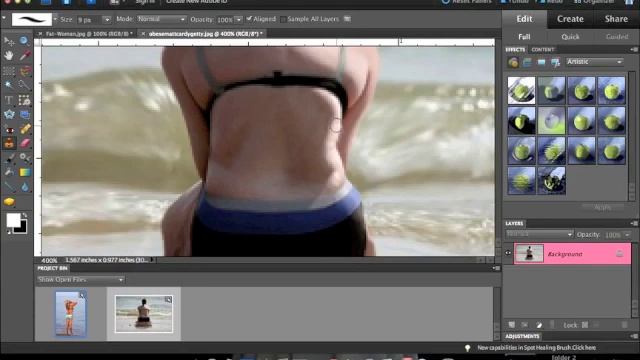Image resolution: width=640 pixels, height=360 pixels.
Task: Open the Show Open Files dropdown
Action: pos(80,280)
